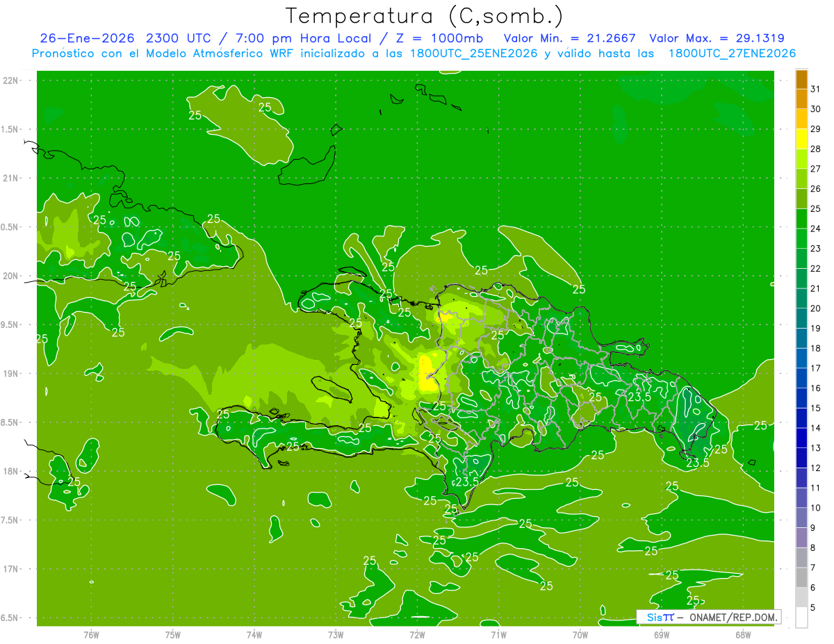Screen dimensions: 834x644
Task: Click color-scale label "27"
Action: tap(816, 169)
